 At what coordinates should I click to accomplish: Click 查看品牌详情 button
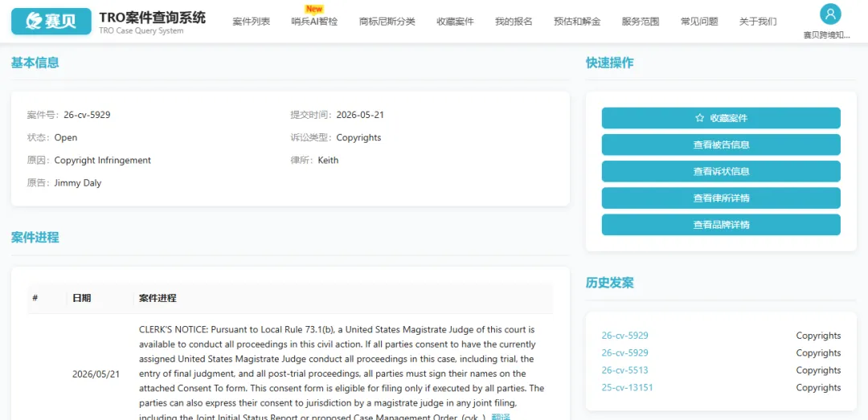point(721,225)
